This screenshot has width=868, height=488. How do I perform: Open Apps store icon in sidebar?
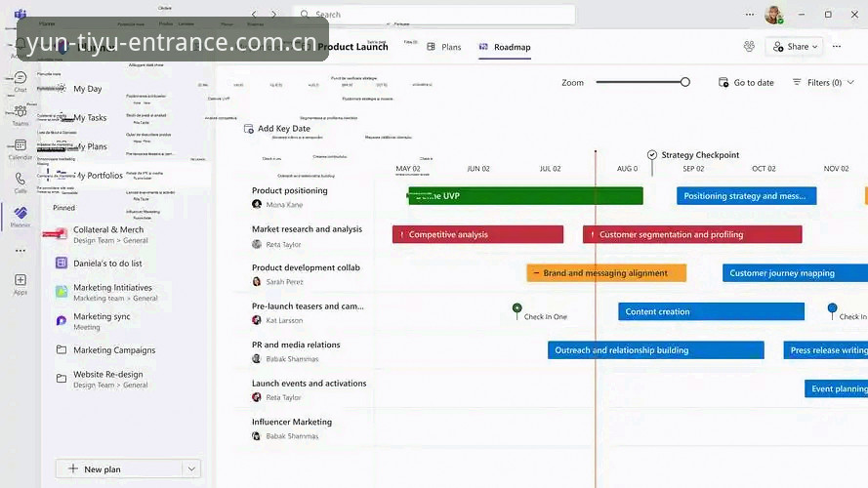21,284
